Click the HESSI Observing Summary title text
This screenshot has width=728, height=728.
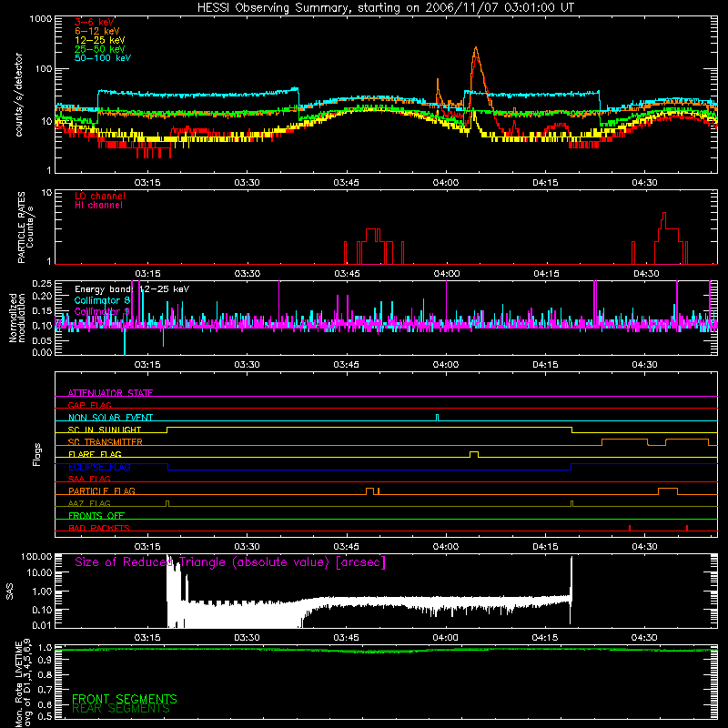(x=385, y=8)
